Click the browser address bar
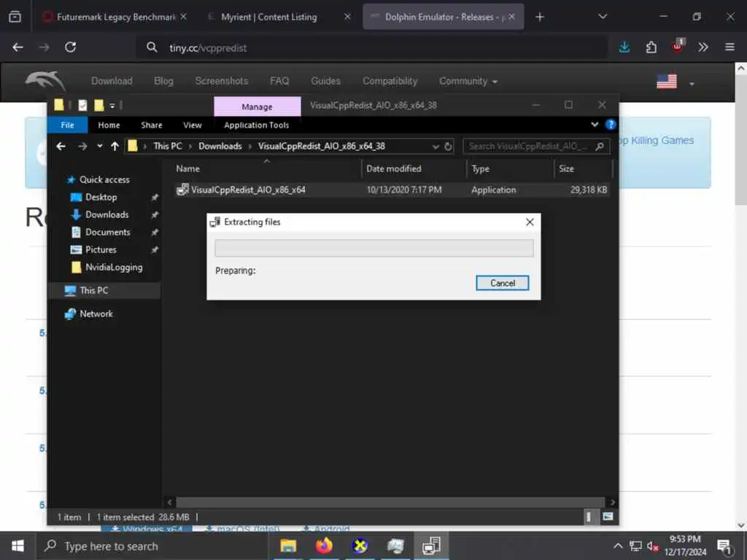747x560 pixels. coord(371,47)
